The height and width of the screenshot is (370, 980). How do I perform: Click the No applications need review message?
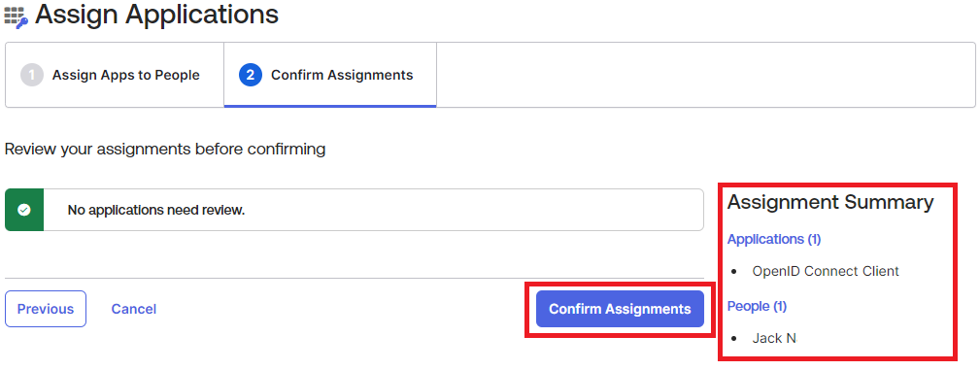click(156, 210)
